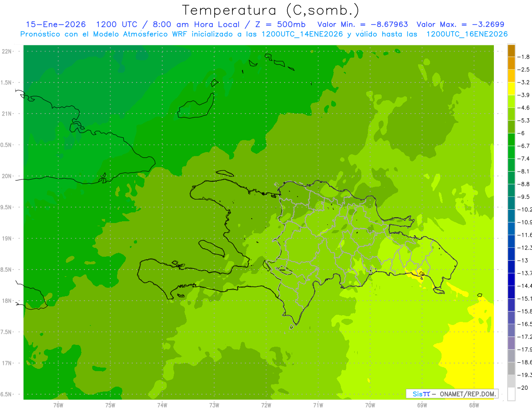The width and height of the screenshot is (532, 411).
Task: Click the initialization time '1200UTC_14ENE2026'
Action: [302, 34]
